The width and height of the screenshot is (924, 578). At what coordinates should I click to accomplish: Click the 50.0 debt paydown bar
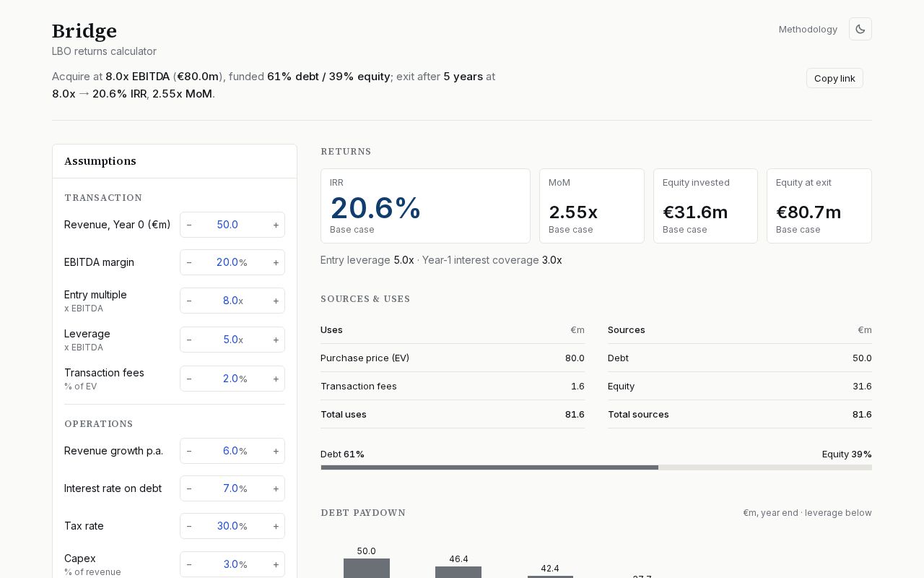367,568
